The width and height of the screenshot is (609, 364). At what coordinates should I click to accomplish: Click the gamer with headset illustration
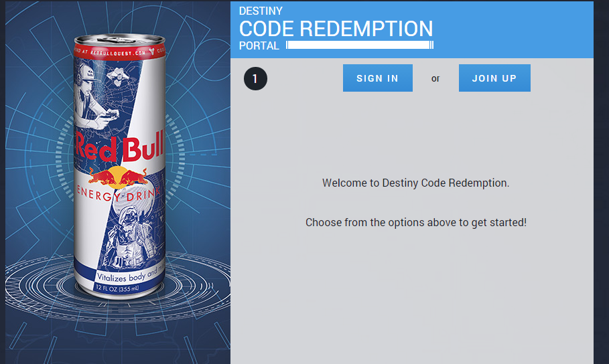[93, 96]
